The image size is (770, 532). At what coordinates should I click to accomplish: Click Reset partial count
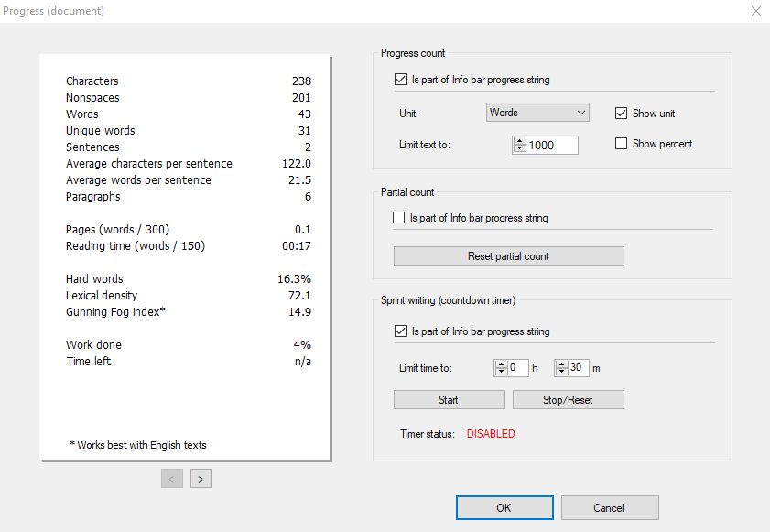(508, 255)
